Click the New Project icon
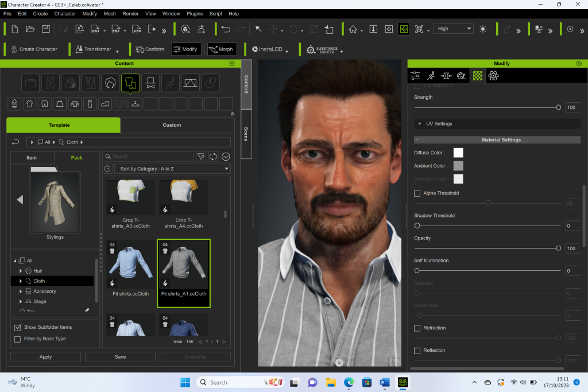 click(x=14, y=29)
